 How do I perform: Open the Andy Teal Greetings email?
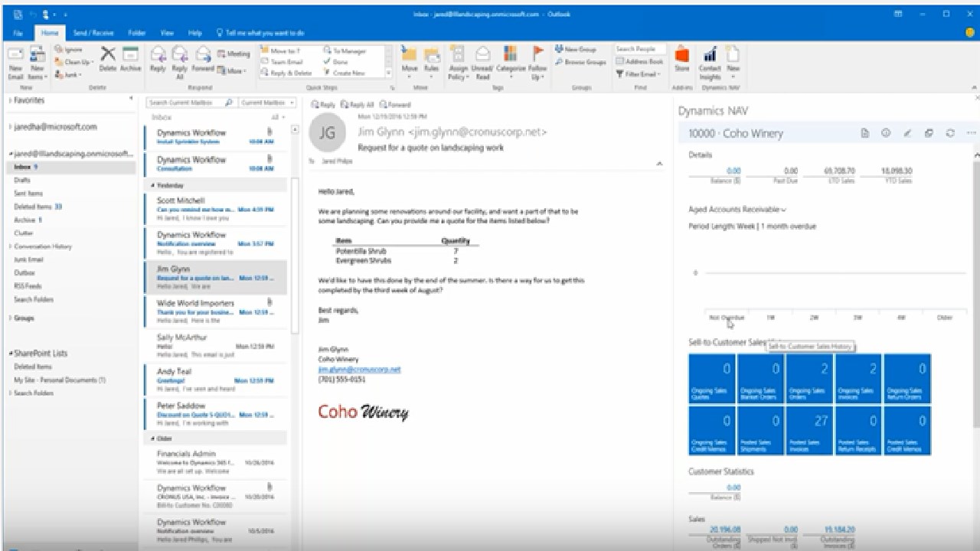(215, 380)
